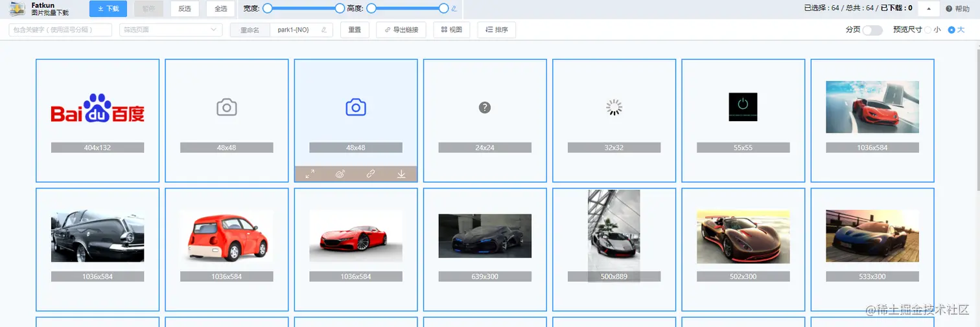Click the 重命名 rename label

[250, 30]
